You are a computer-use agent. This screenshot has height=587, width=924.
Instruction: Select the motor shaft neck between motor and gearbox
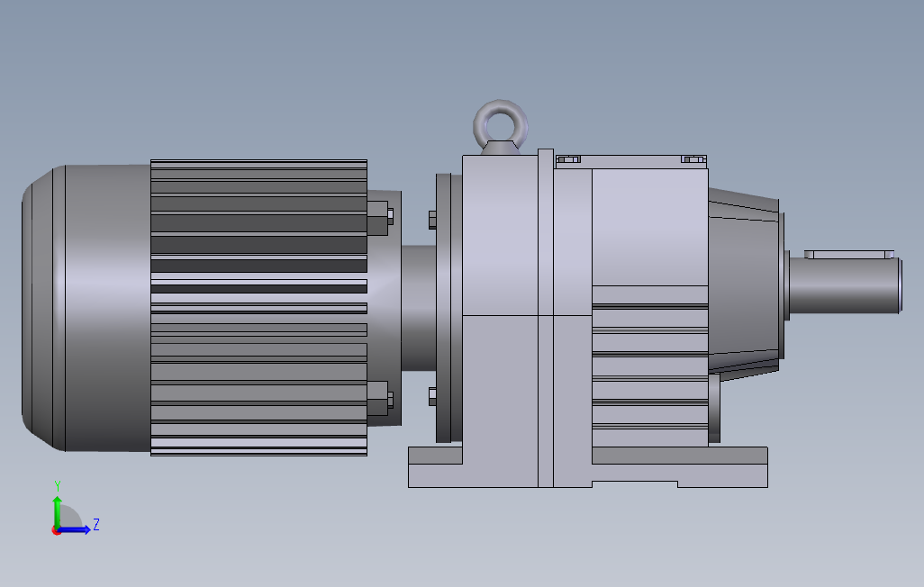419,308
